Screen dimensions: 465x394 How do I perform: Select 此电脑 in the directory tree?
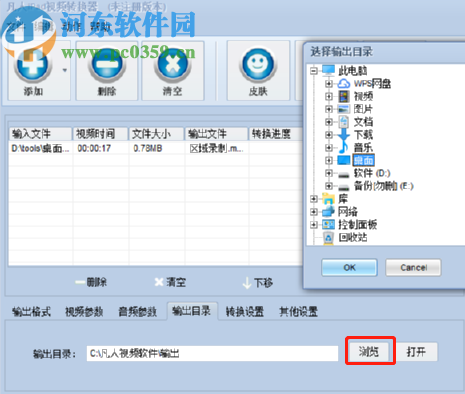(x=353, y=71)
